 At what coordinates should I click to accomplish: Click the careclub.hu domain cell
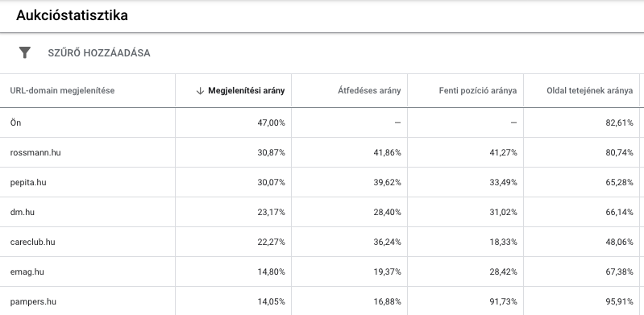click(x=32, y=242)
